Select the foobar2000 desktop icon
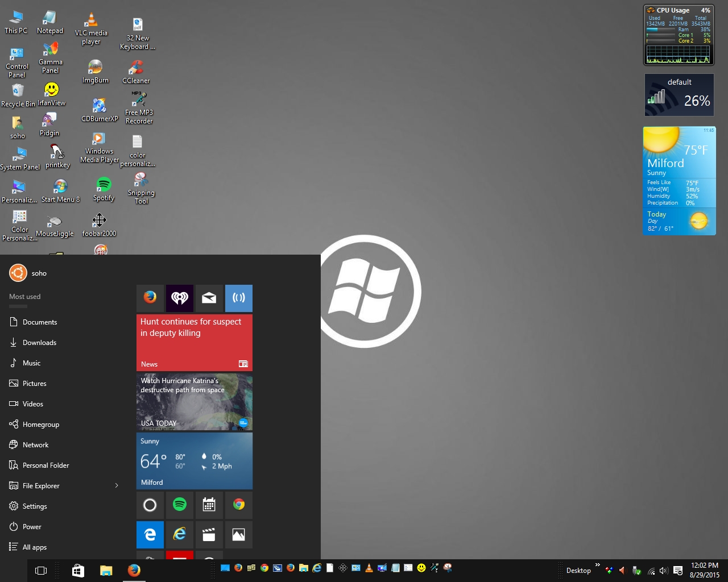 tap(99, 225)
